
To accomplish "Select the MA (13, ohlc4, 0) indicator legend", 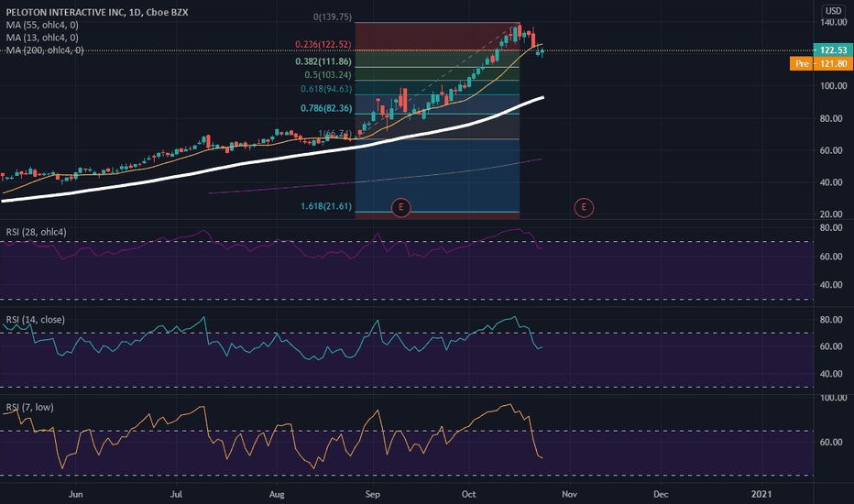I will pos(42,38).
